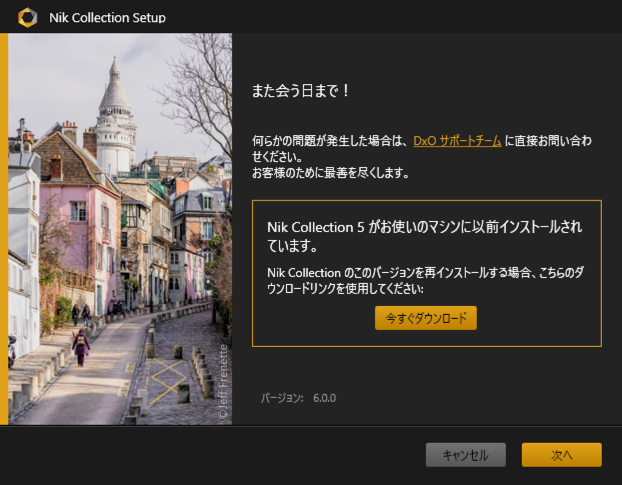
Task: Click the 今すぐダウンロード button
Action: point(426,318)
